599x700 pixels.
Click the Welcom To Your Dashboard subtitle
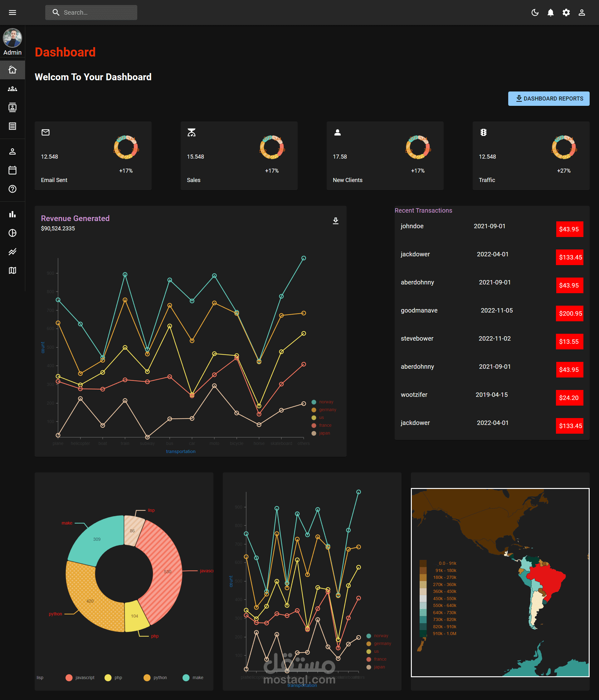[x=93, y=77]
